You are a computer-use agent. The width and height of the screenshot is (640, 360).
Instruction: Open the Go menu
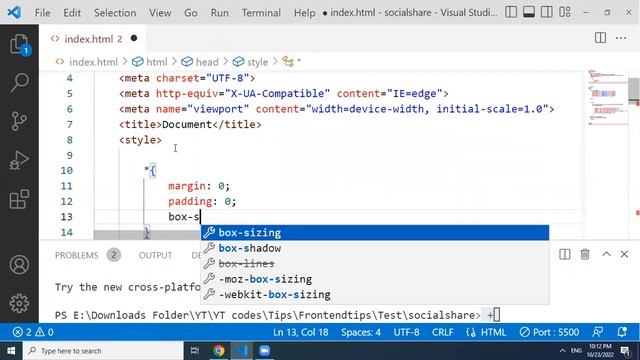coord(191,13)
